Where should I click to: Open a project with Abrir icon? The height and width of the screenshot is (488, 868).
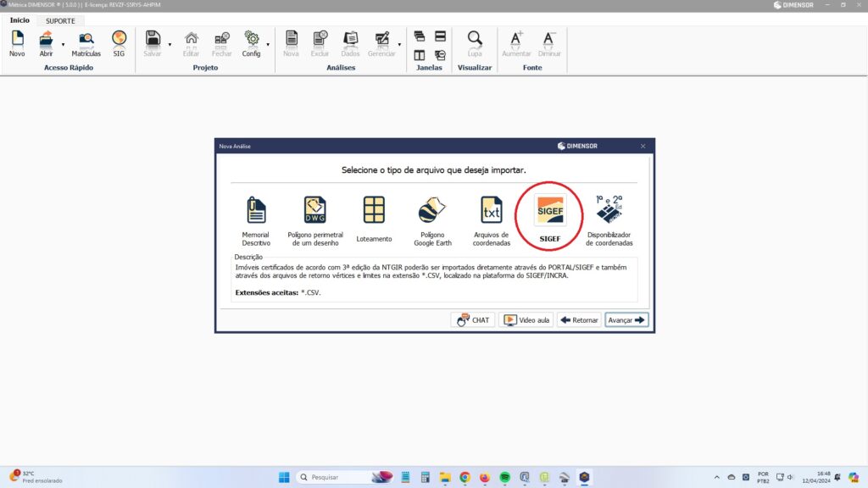coord(46,44)
